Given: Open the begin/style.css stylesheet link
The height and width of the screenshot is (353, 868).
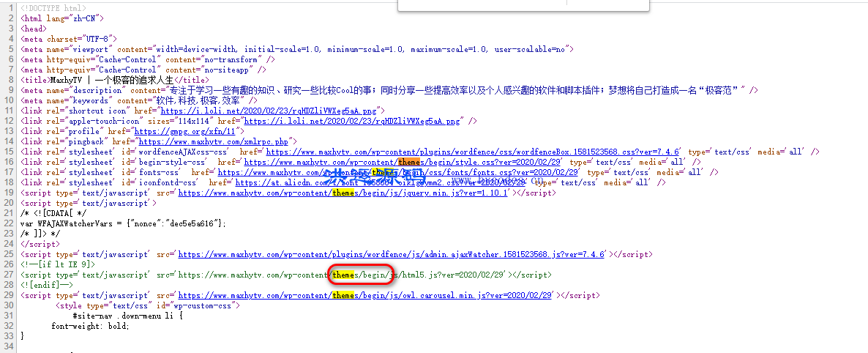Looking at the screenshot, I should [x=403, y=162].
